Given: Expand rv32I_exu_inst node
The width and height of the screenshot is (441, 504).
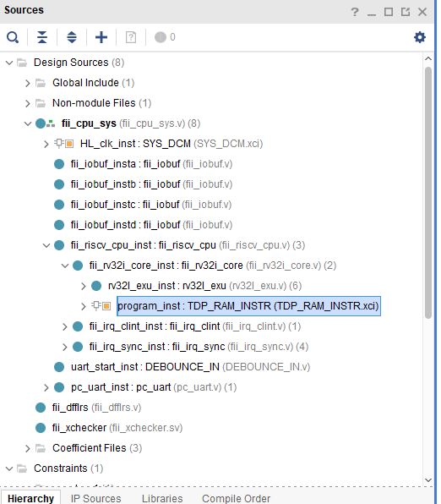Looking at the screenshot, I should (x=84, y=286).
